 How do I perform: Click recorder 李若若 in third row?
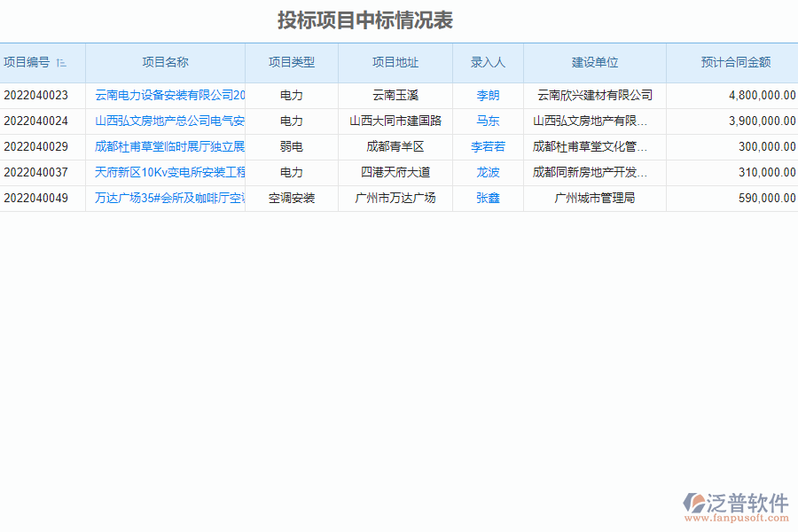coord(487,146)
